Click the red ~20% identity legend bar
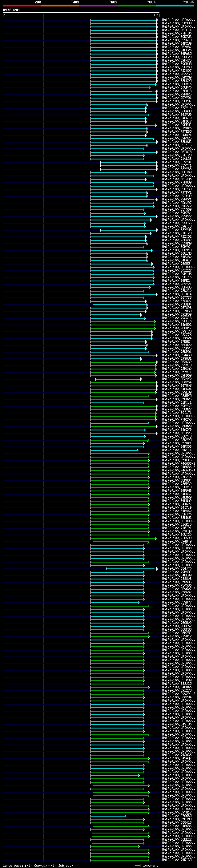Viewport: 197px width, 868px height. 22,6
